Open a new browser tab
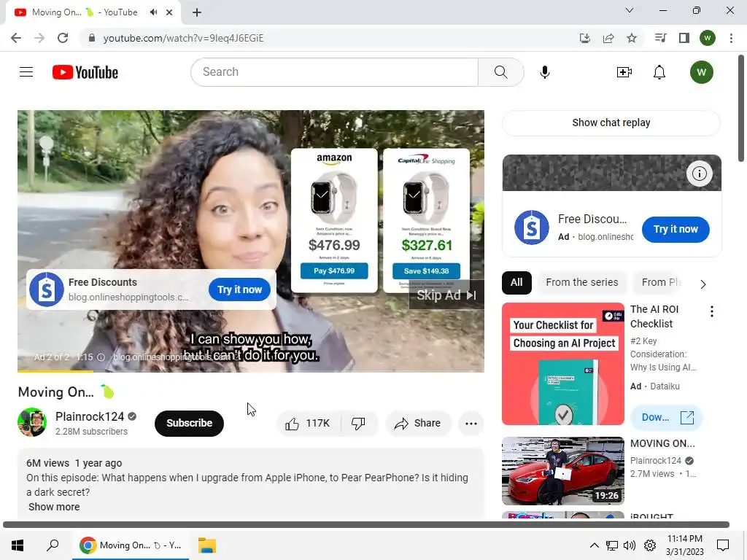747x560 pixels. (x=197, y=12)
